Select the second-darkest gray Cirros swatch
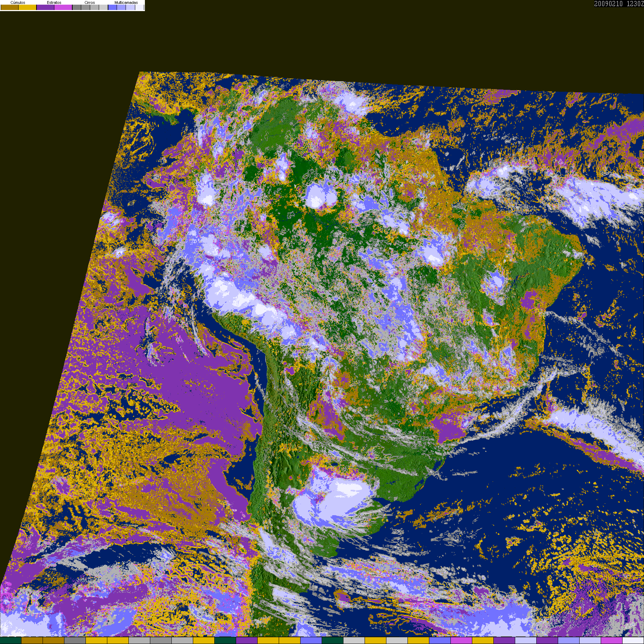 [86, 7]
